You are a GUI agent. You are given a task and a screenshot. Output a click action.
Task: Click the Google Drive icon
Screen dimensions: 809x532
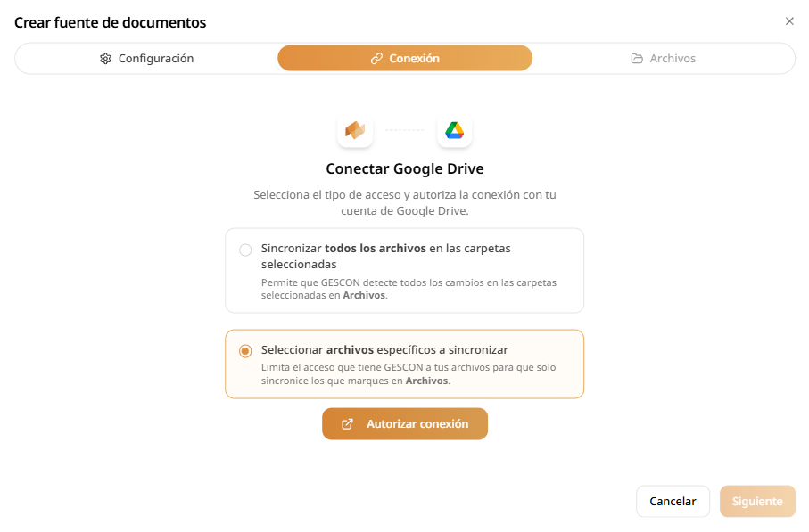coord(455,129)
